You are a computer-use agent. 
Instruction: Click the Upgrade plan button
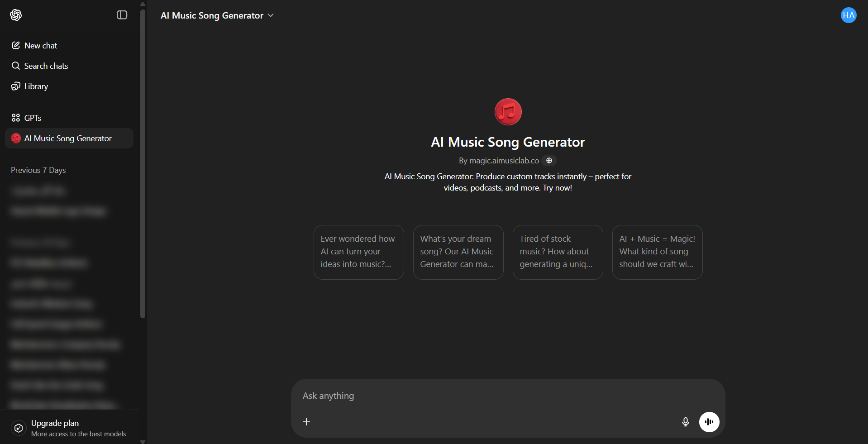[69, 428]
